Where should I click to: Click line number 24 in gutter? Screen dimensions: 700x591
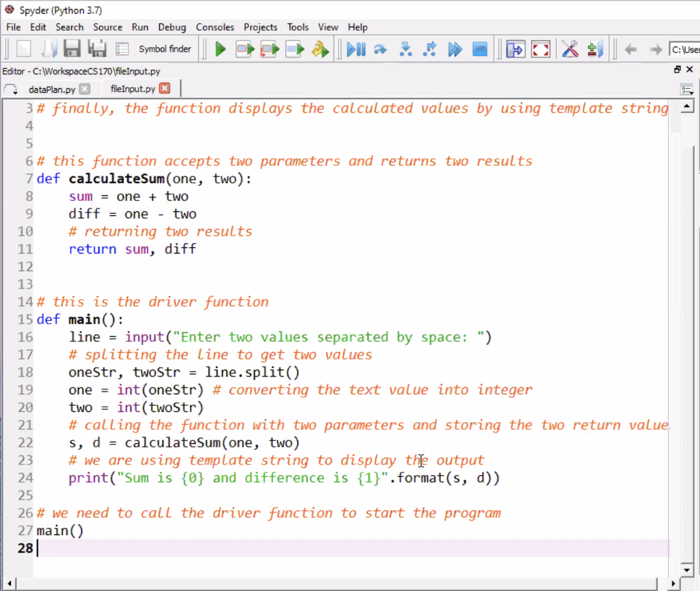[x=25, y=478]
